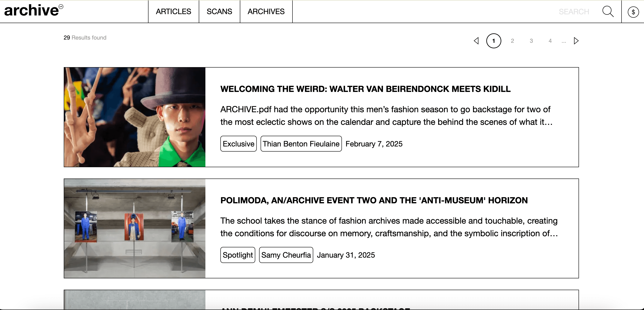Screen dimensions: 644x310
Task: Open the ARTICLES menu
Action: 174,11
